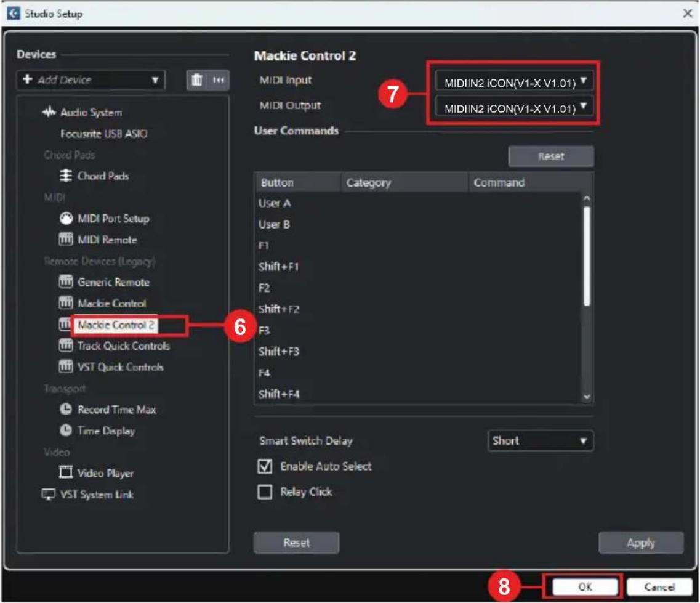Click the Video Player film icon
This screenshot has width=700, height=603.
point(66,472)
